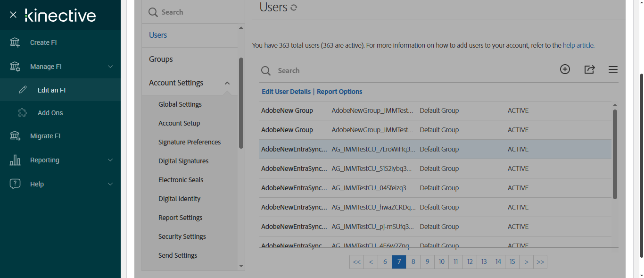Image resolution: width=644 pixels, height=278 pixels.
Task: Open the help article link
Action: pyautogui.click(x=578, y=46)
